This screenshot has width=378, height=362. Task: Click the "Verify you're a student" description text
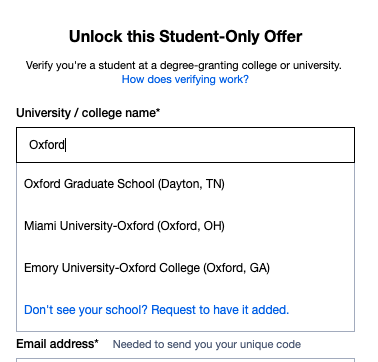click(x=184, y=65)
